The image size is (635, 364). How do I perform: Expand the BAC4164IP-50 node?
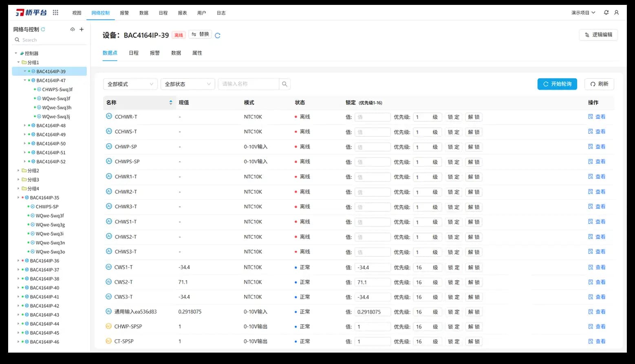tap(25, 143)
